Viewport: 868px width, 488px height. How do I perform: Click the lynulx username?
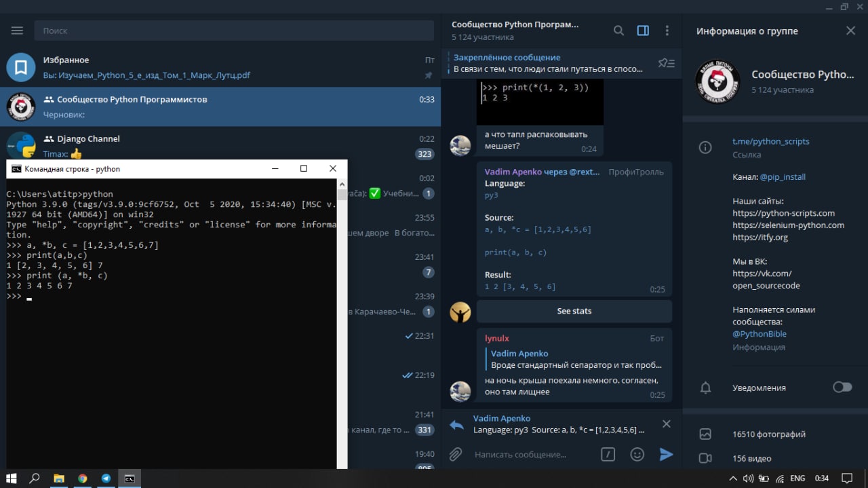click(496, 338)
